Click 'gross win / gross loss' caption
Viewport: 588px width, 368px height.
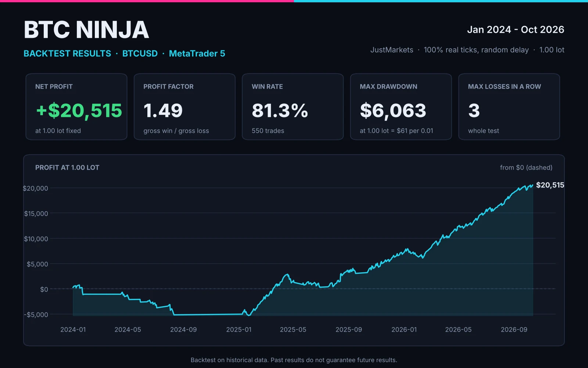click(176, 131)
